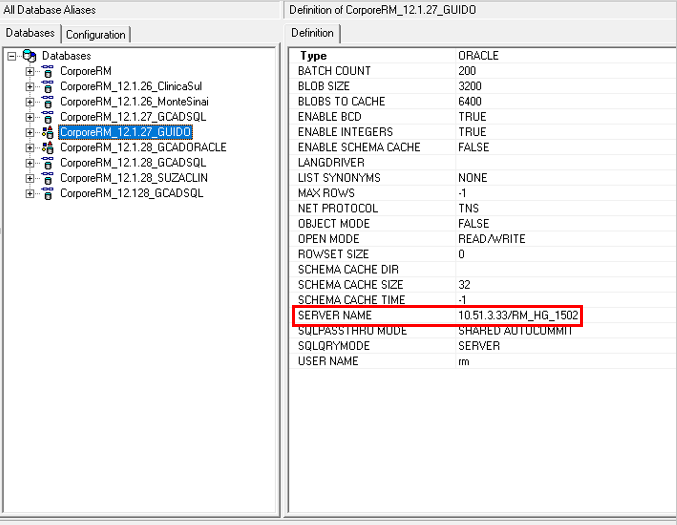
Task: Click the CorporeRM_12.1.27_GUIDO Oracle alias icon
Action: tap(47, 132)
